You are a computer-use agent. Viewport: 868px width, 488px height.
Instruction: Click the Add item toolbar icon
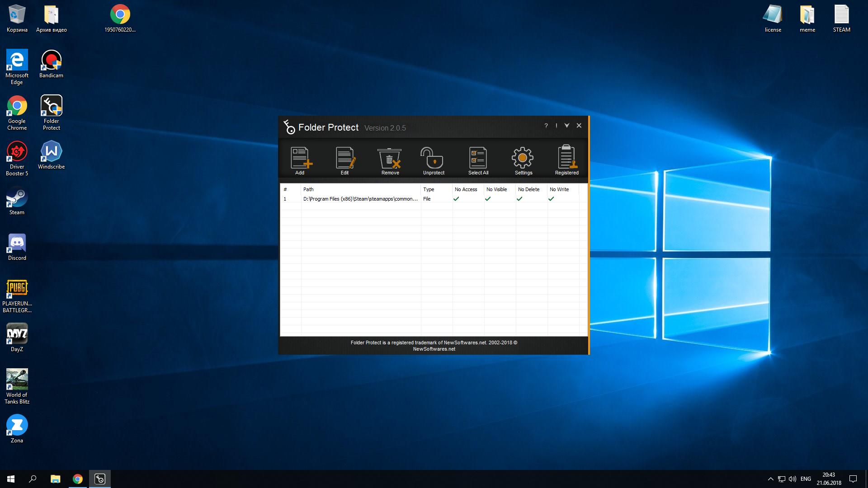pyautogui.click(x=301, y=160)
